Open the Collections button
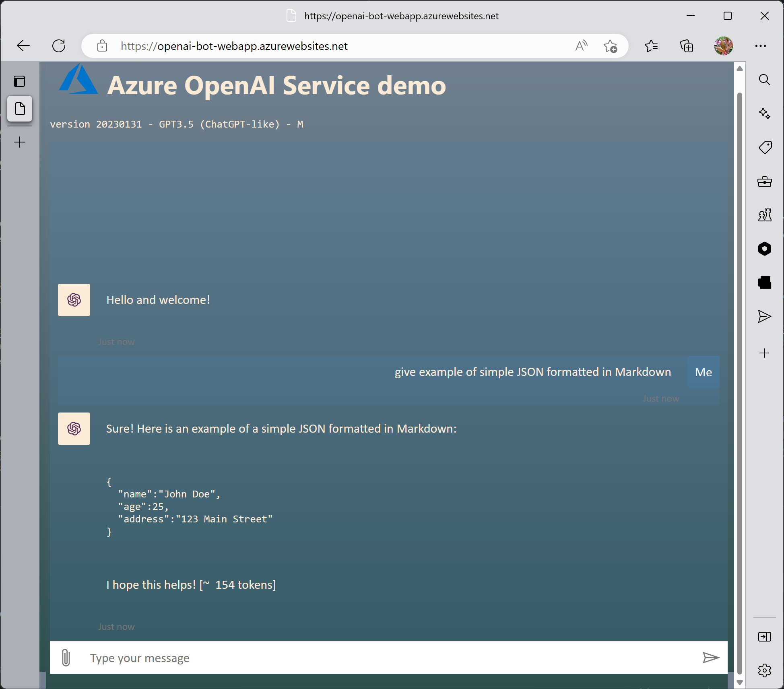The image size is (784, 689). click(687, 46)
